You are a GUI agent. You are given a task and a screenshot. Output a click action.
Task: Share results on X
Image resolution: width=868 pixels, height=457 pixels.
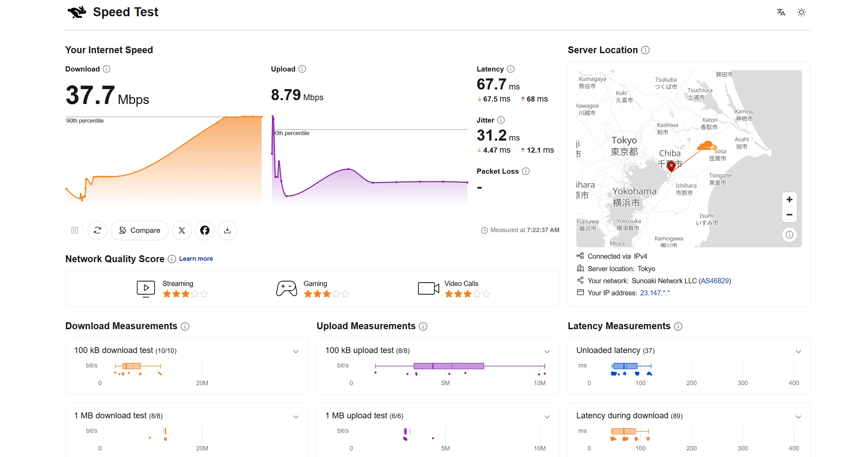pyautogui.click(x=182, y=230)
